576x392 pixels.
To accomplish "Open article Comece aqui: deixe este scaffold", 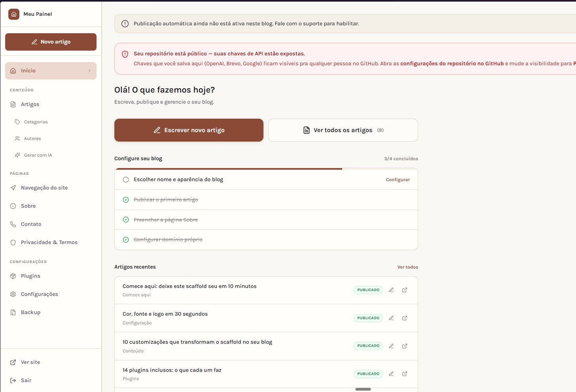I will coord(189,286).
